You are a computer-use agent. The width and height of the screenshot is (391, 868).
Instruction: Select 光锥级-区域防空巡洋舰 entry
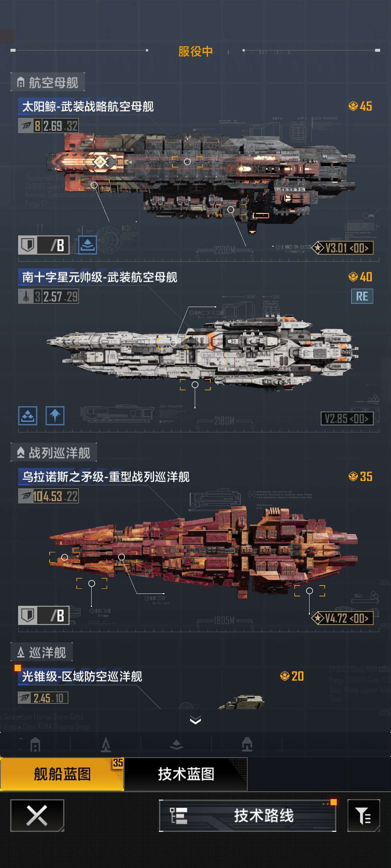coord(82,676)
